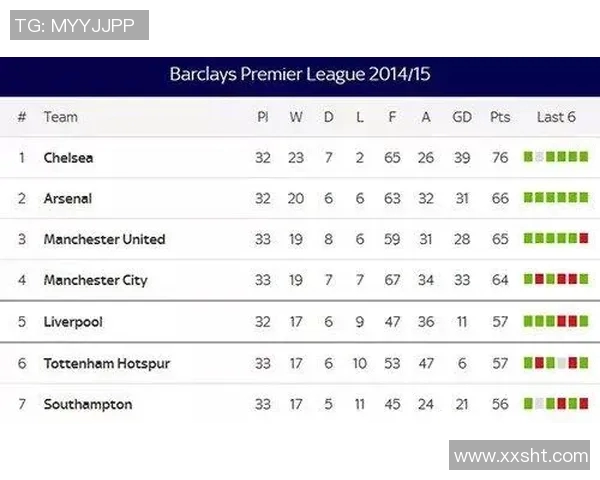Open the Arsenal team link

click(67, 199)
